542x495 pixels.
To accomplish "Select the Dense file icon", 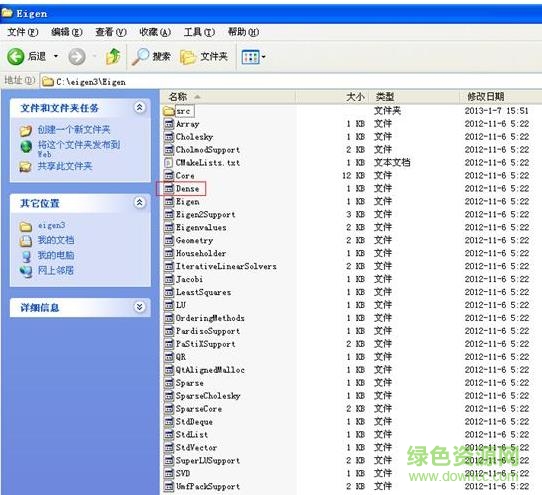I will point(169,188).
